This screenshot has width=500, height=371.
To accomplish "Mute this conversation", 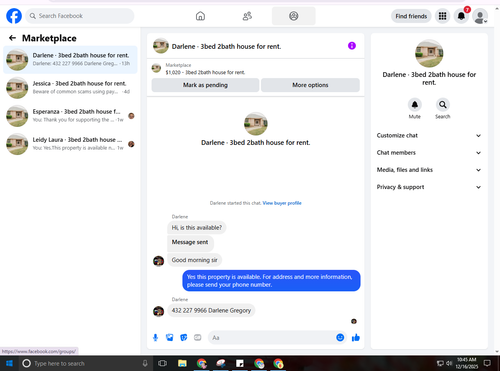I will [x=415, y=105].
